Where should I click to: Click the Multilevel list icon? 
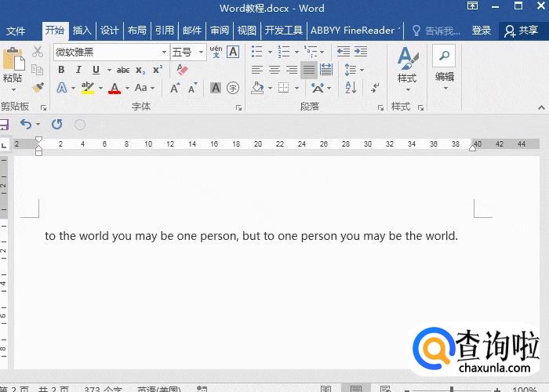point(311,52)
